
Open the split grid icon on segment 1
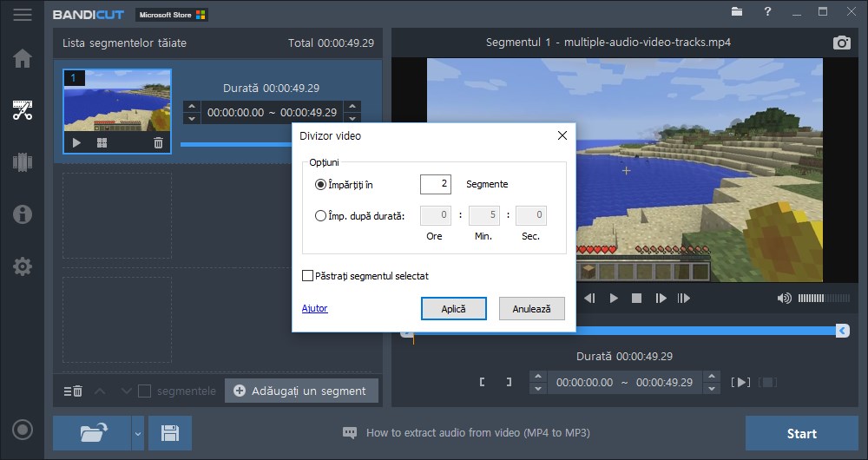(102, 143)
